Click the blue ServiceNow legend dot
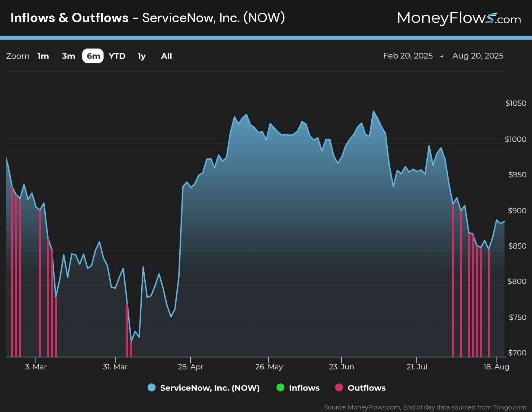 point(152,388)
